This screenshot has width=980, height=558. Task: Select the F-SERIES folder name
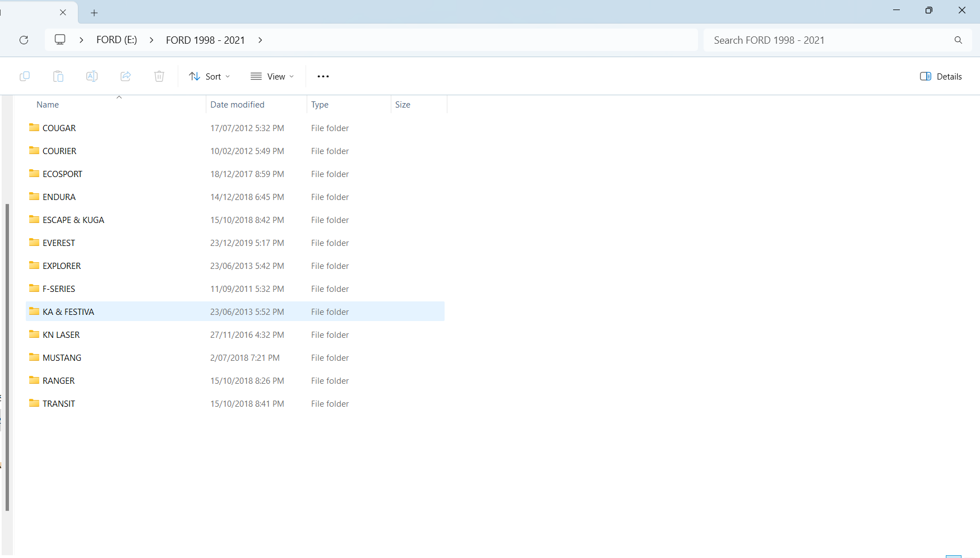(59, 289)
